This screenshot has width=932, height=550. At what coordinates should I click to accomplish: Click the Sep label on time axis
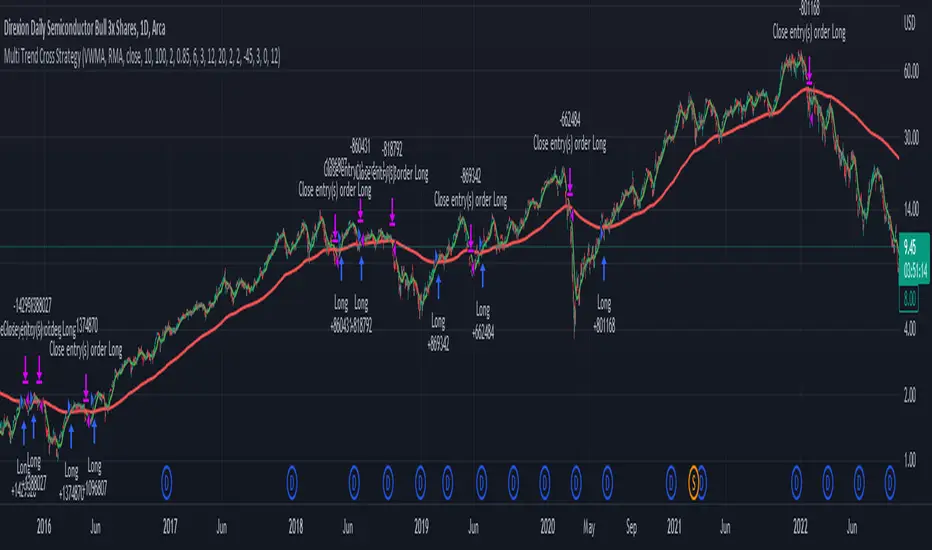[631, 527]
